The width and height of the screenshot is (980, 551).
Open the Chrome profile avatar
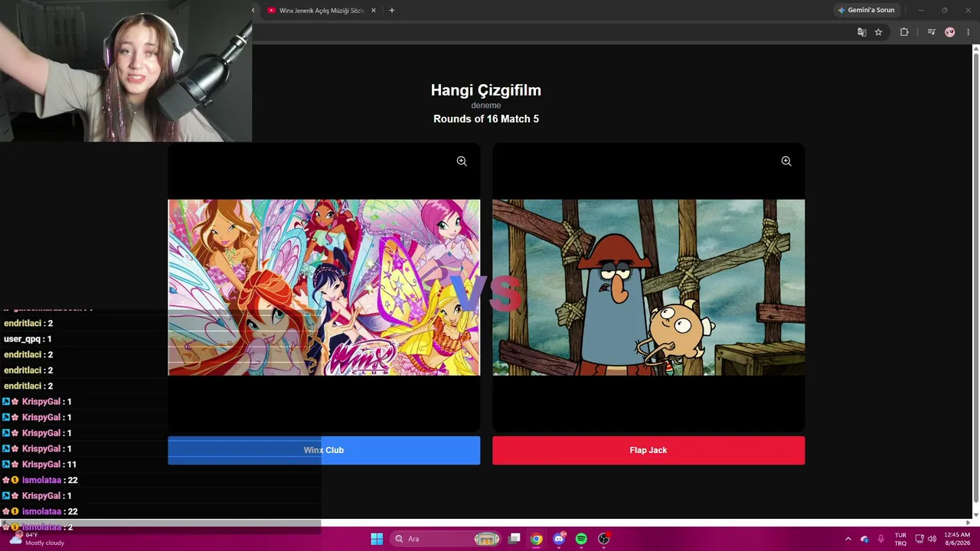[950, 32]
